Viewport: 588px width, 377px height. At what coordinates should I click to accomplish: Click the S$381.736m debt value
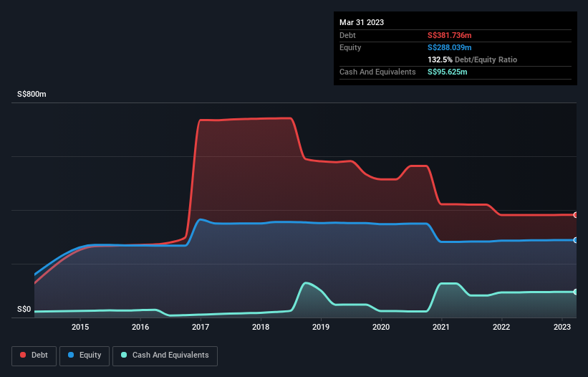click(450, 35)
